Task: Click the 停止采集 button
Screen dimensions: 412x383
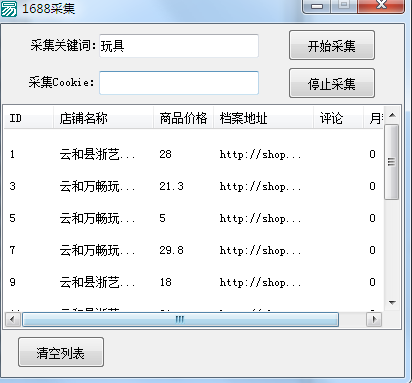Action: 332,83
